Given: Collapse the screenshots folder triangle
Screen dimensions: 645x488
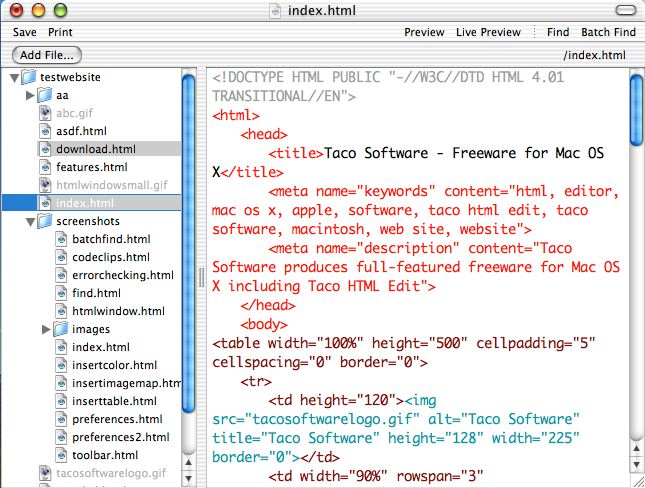Looking at the screenshot, I should (x=30, y=222).
